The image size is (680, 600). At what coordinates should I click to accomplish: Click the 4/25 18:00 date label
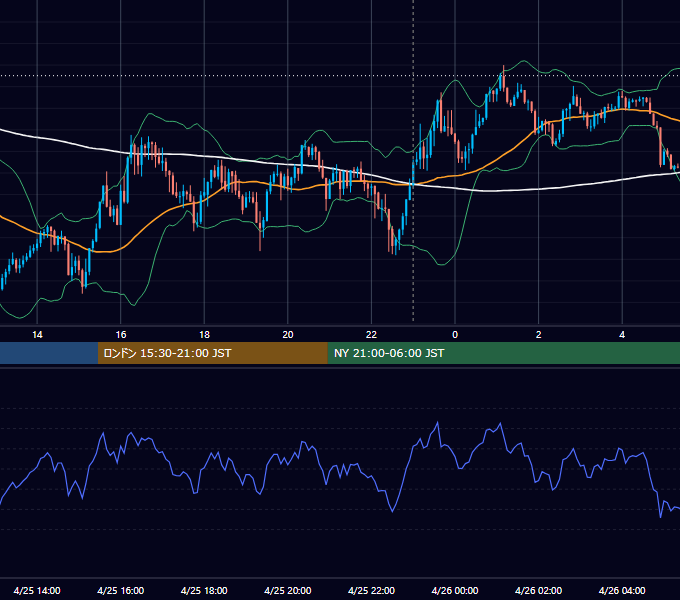point(204,590)
